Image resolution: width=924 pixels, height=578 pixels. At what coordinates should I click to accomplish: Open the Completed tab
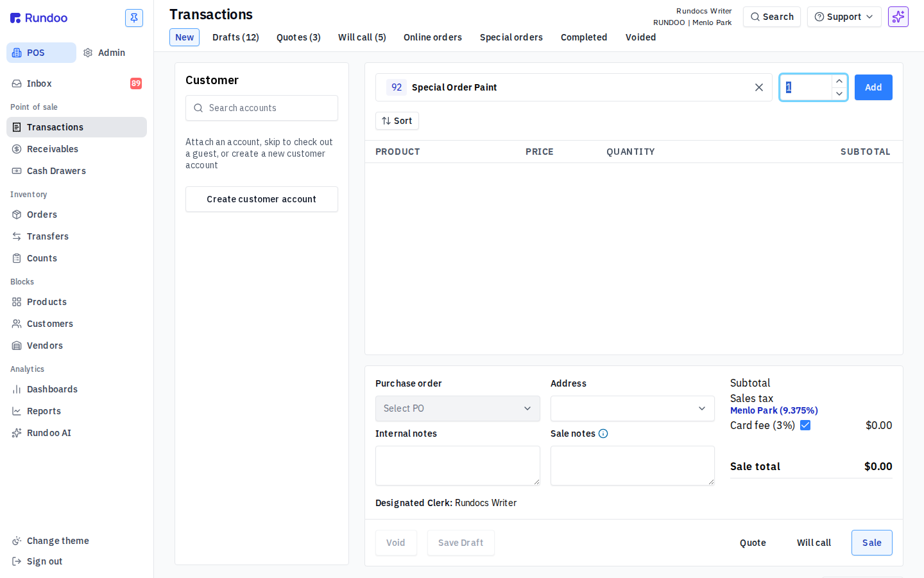pos(584,37)
